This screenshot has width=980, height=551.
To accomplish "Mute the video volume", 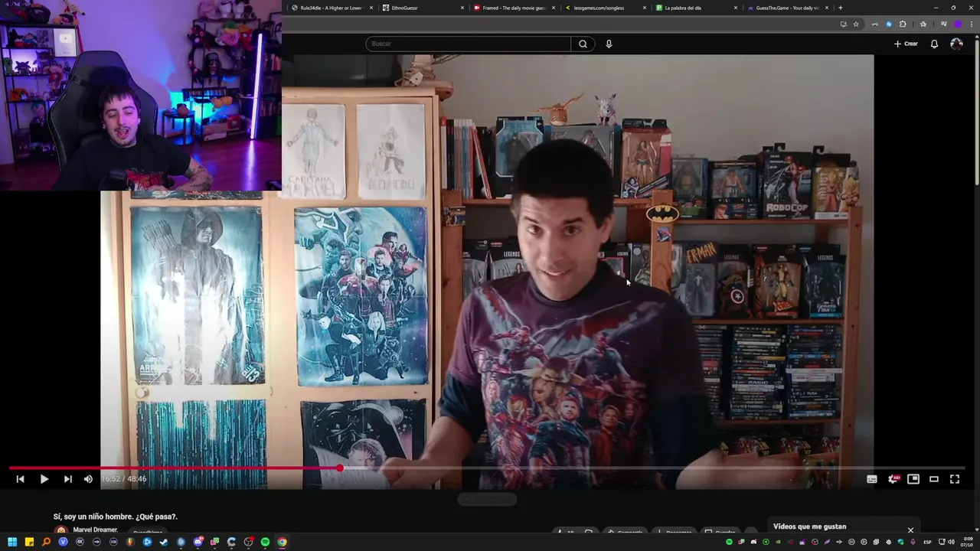I will tap(88, 479).
